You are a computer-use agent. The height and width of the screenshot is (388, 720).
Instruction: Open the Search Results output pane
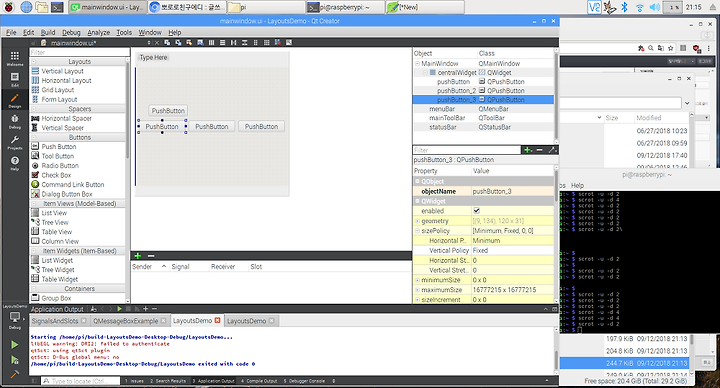pyautogui.click(x=168, y=381)
